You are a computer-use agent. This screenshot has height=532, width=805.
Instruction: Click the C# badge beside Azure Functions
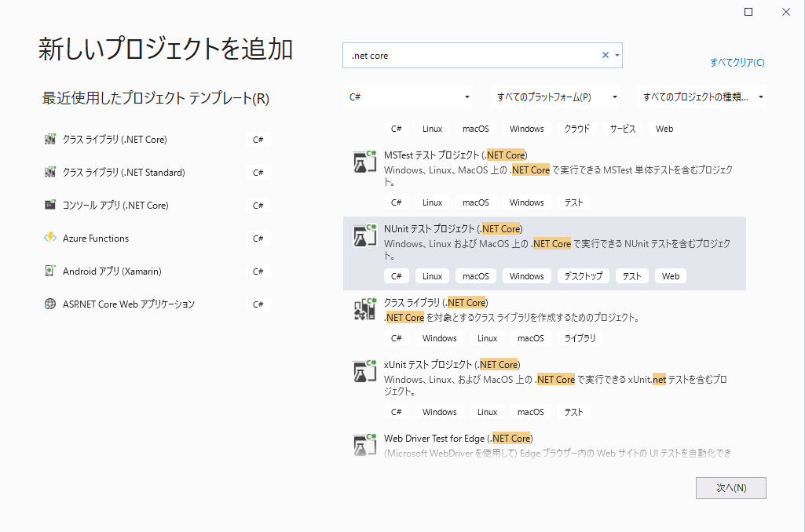258,238
